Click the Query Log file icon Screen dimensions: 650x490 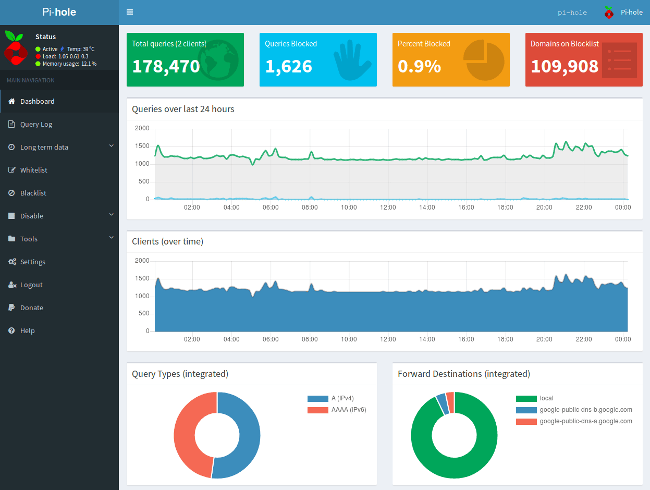click(x=11, y=124)
